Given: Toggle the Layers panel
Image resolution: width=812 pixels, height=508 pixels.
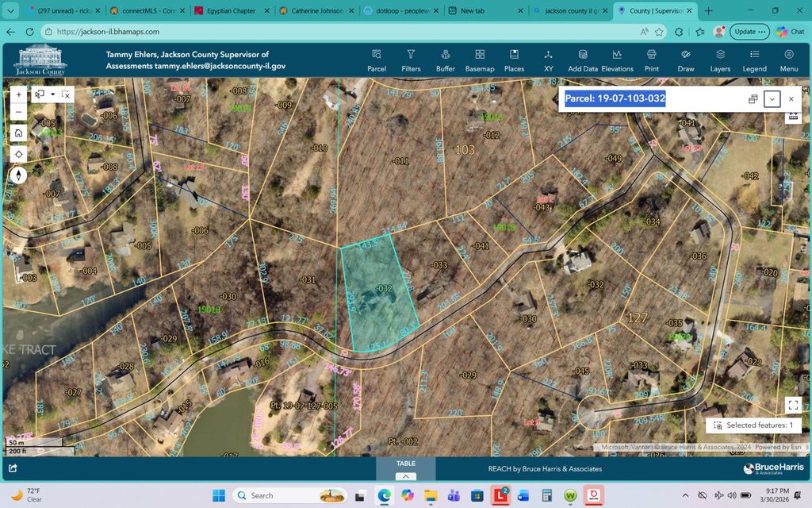Looking at the screenshot, I should point(720,60).
